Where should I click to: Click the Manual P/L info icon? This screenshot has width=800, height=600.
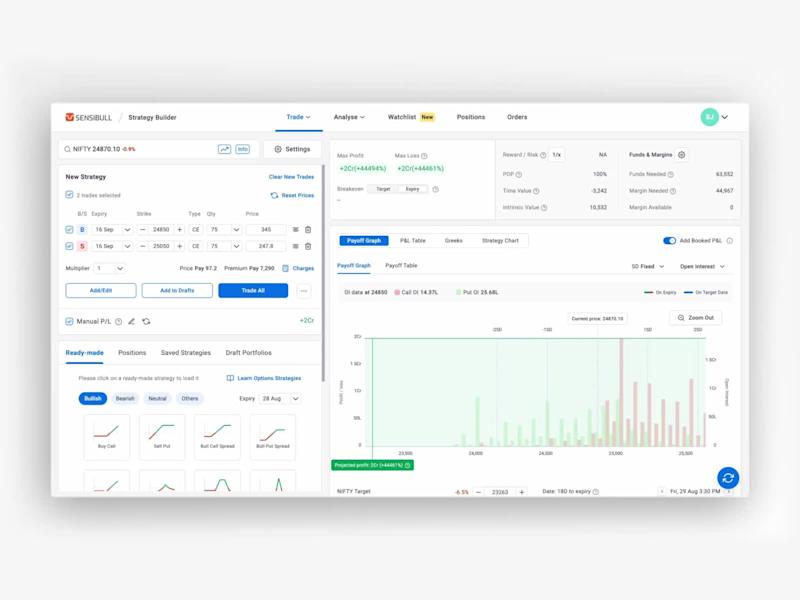(118, 321)
